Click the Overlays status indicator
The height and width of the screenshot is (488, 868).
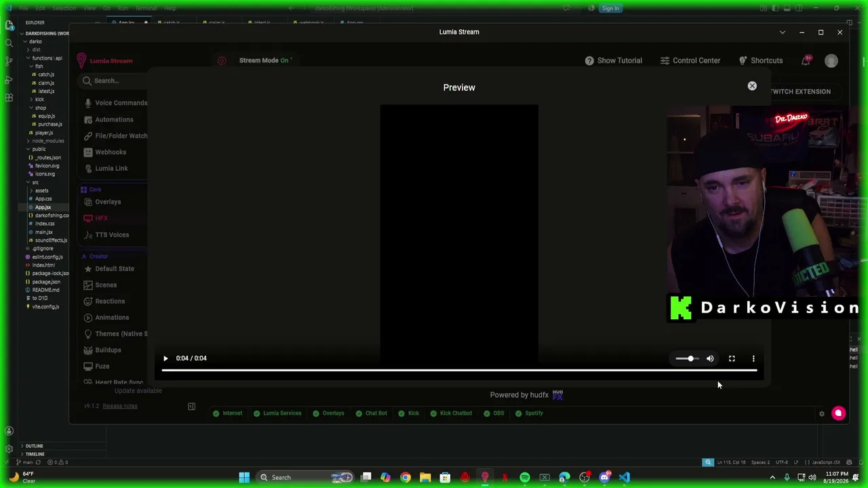(328, 413)
